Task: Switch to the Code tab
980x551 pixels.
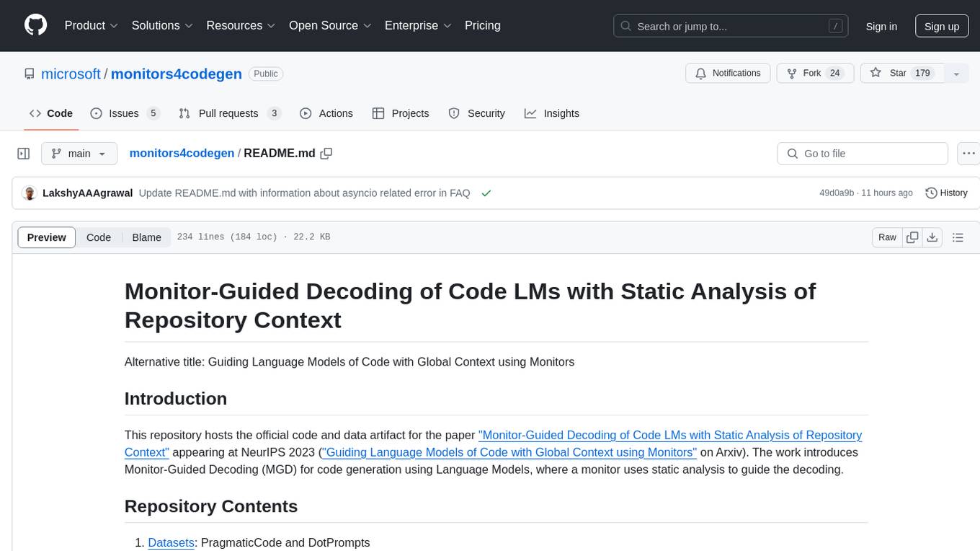Action: [x=51, y=113]
